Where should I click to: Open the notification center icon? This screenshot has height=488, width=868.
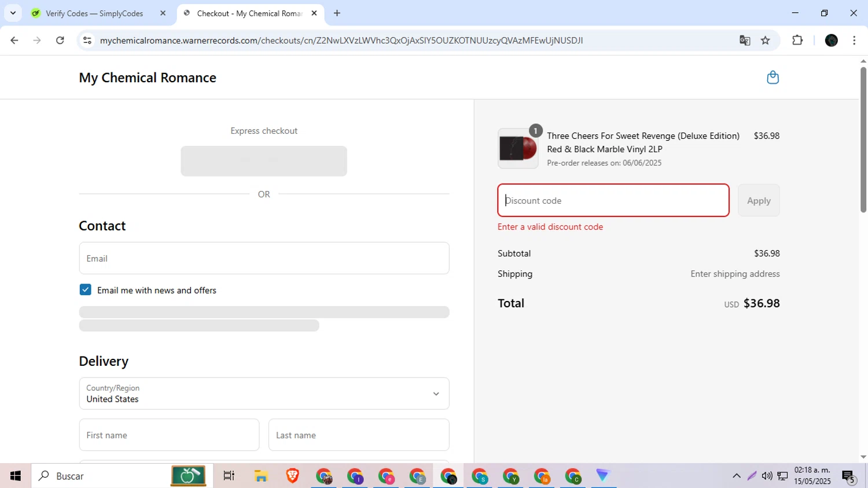pyautogui.click(x=849, y=476)
